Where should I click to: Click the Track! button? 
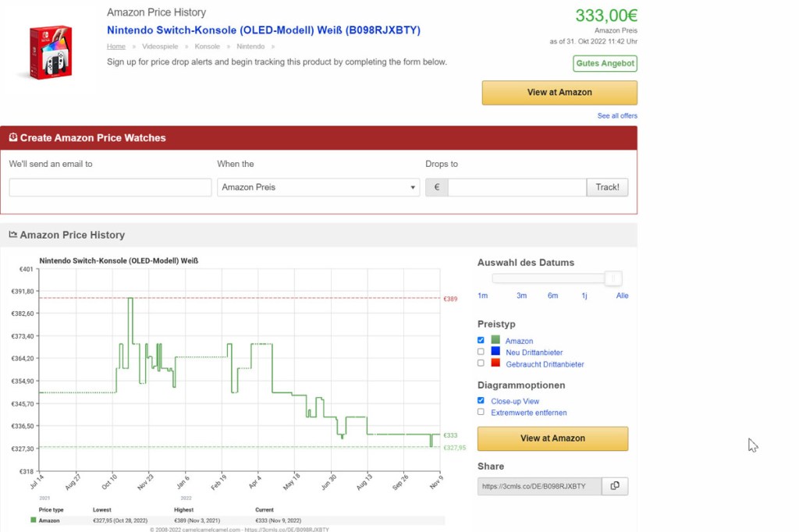607,187
